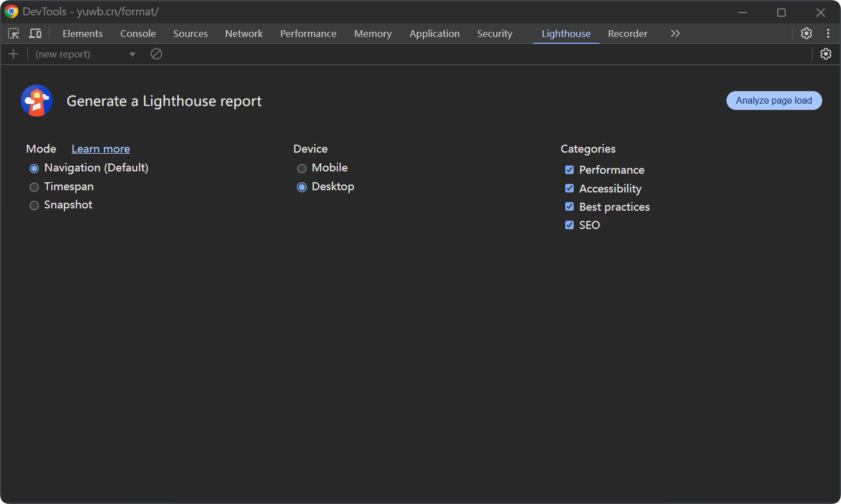This screenshot has height=504, width=841.
Task: Follow the Learn more link
Action: point(101,149)
